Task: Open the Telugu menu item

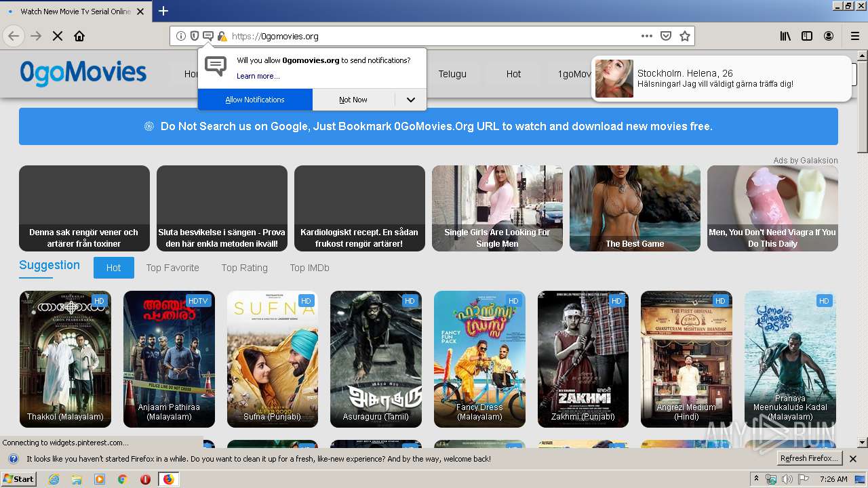Action: point(452,74)
